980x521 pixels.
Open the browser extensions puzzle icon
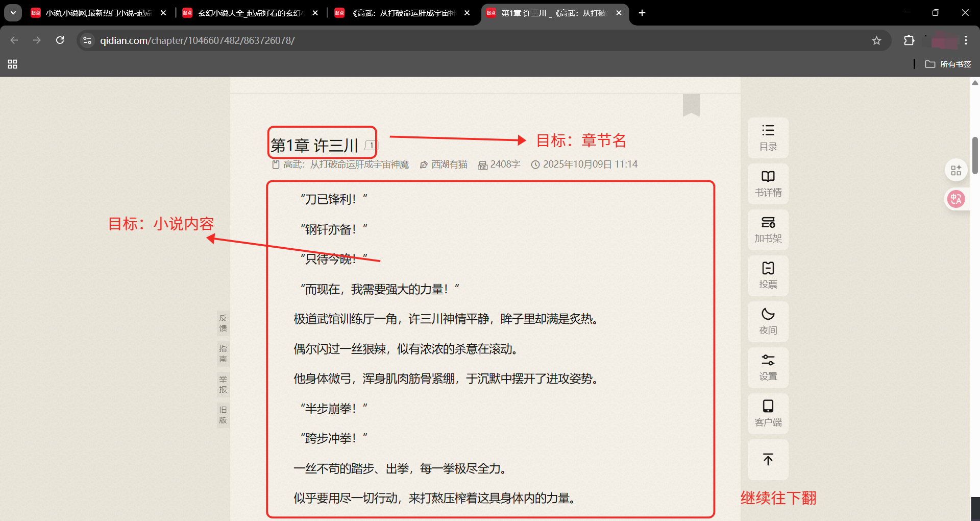coord(909,40)
